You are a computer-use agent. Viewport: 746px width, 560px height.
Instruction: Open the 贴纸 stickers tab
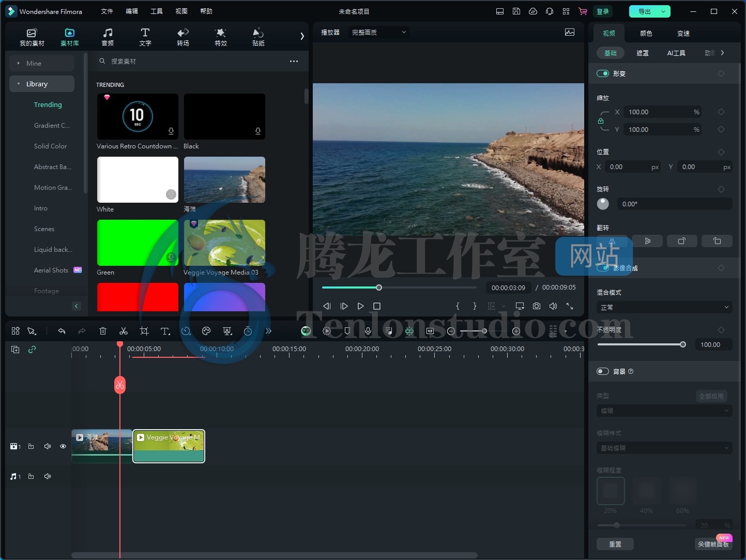click(x=258, y=37)
